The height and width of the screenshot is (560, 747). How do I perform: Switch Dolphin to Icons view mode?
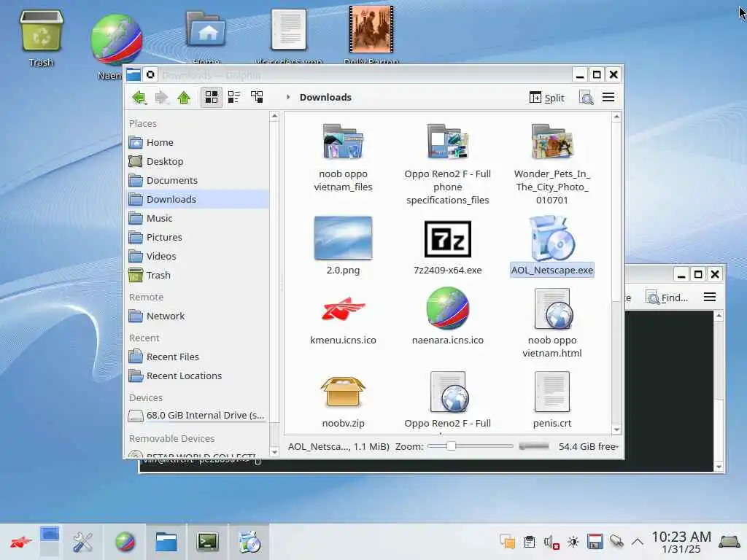click(211, 98)
